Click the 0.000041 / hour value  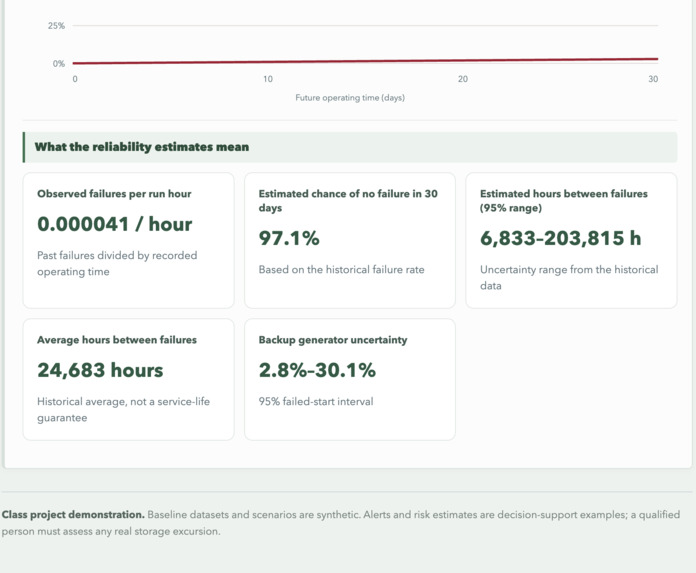pyautogui.click(x=115, y=224)
